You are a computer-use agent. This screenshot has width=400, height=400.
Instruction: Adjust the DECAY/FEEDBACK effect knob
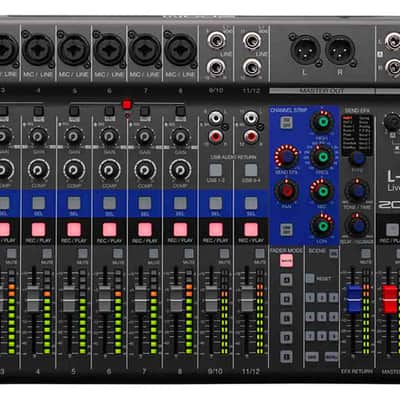pyautogui.click(x=358, y=225)
